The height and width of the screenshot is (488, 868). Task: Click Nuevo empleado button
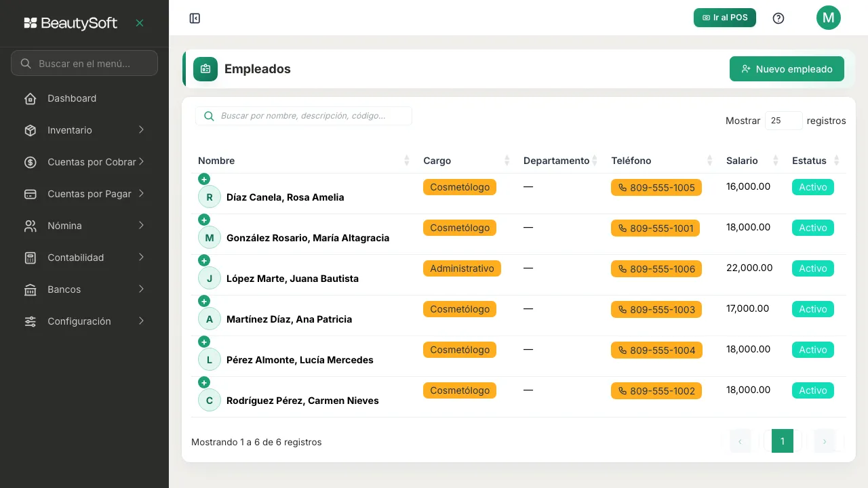(x=787, y=69)
